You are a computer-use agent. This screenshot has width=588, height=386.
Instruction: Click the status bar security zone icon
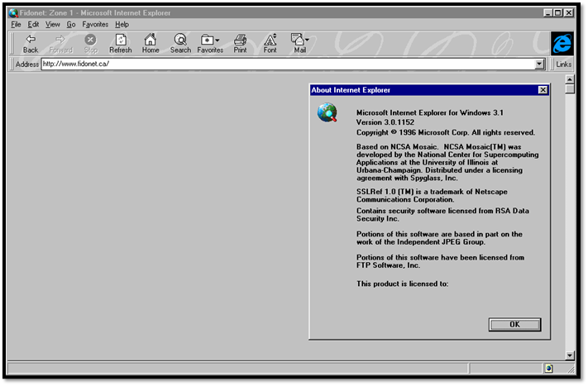click(x=548, y=369)
